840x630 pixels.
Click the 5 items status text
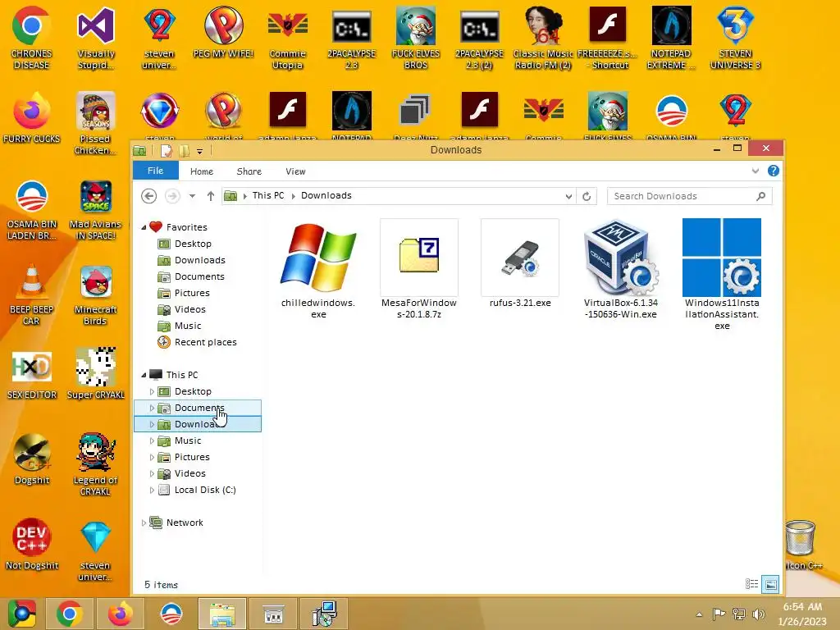(x=162, y=585)
